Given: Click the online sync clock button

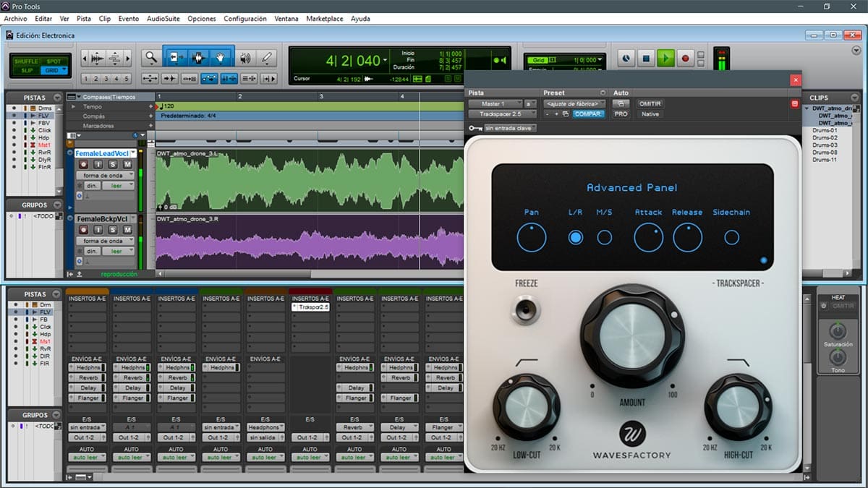Looking at the screenshot, I should (x=626, y=58).
